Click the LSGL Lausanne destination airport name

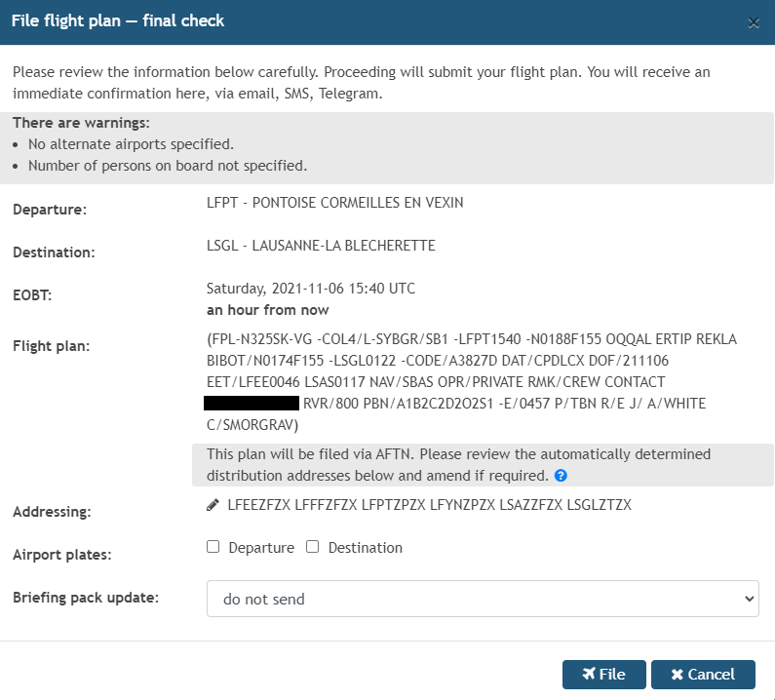(x=321, y=246)
